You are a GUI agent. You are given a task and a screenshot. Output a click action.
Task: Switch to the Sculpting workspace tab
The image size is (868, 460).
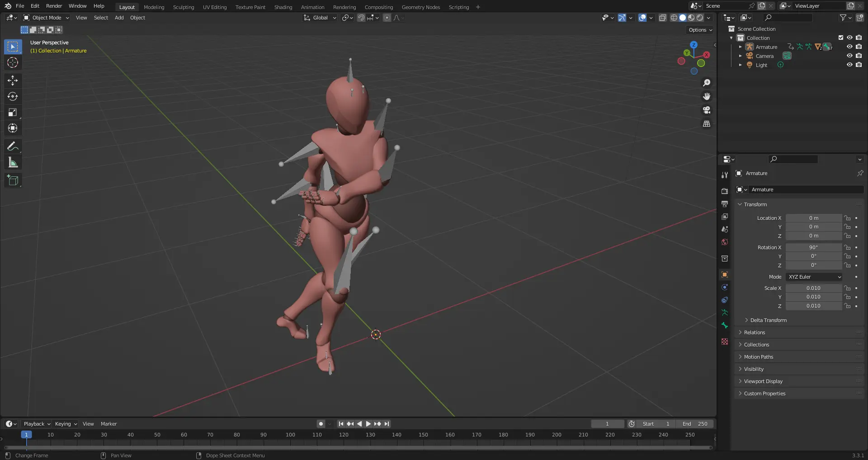(183, 7)
